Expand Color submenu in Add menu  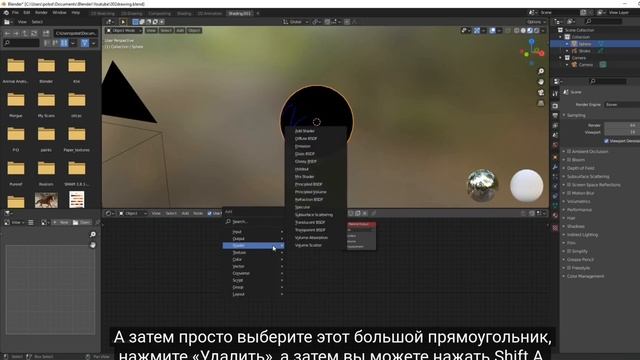click(253, 260)
